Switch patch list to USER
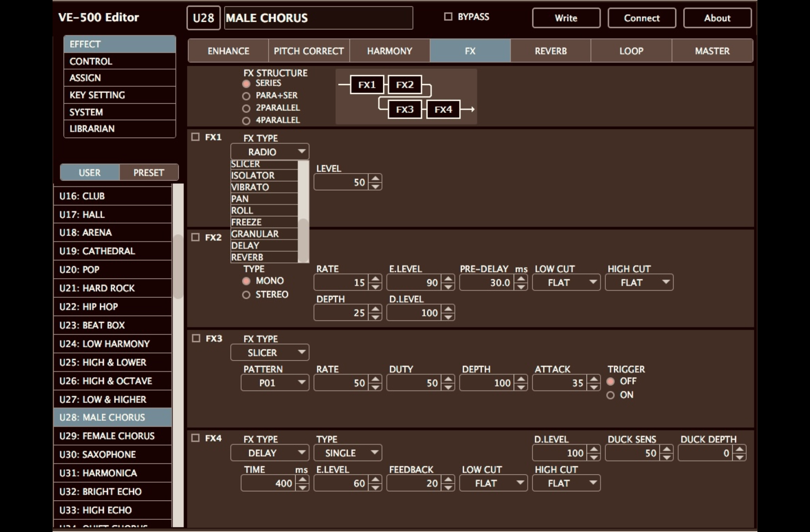810x532 pixels. pos(90,173)
